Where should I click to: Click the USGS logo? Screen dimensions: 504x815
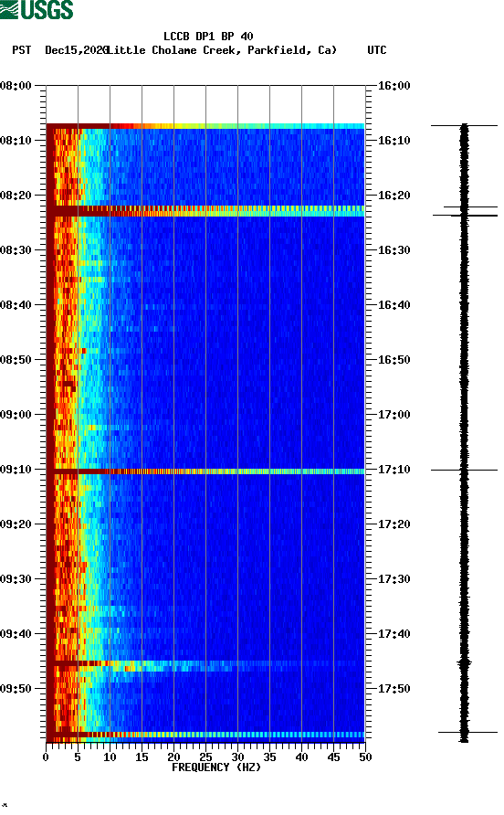pos(37,10)
